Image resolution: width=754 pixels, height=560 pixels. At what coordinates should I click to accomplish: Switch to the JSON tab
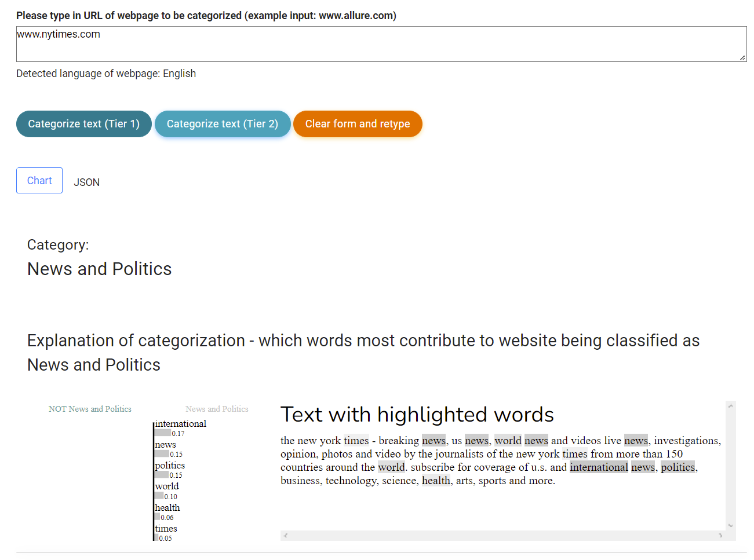point(87,182)
